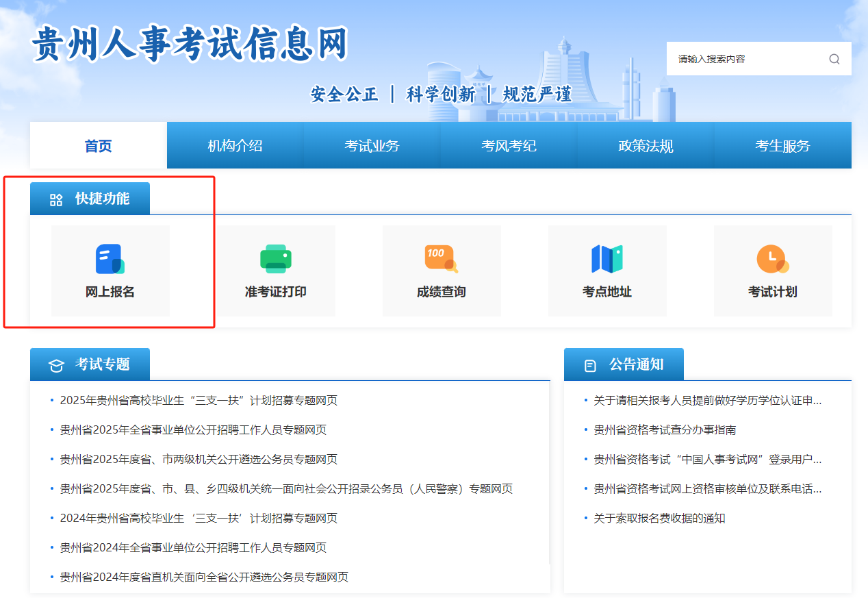This screenshot has width=868, height=598.
Task: Select the 政策法规 navigation tab
Action: (646, 146)
